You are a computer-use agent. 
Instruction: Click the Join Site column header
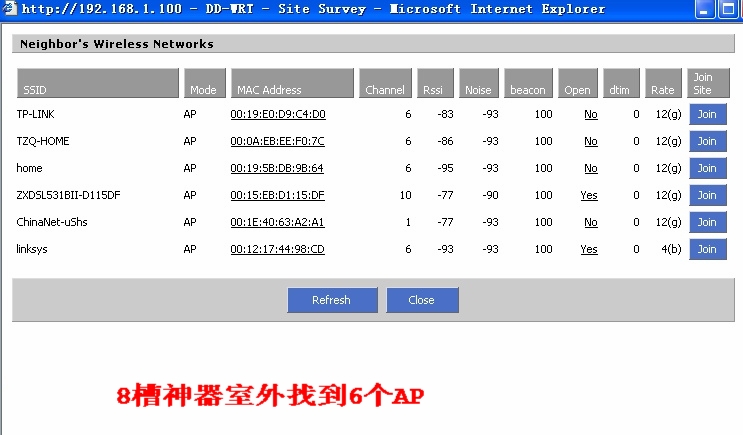click(x=708, y=83)
